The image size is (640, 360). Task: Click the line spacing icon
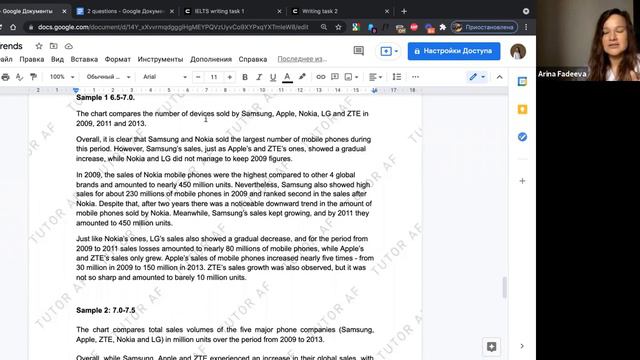(x=397, y=77)
